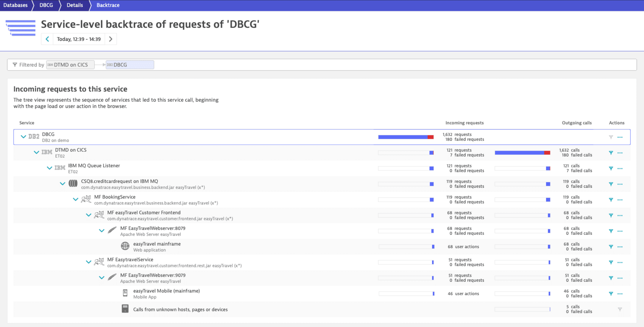Click the Incoming requests column header
Image resolution: width=644 pixels, height=327 pixels.
pyautogui.click(x=465, y=123)
